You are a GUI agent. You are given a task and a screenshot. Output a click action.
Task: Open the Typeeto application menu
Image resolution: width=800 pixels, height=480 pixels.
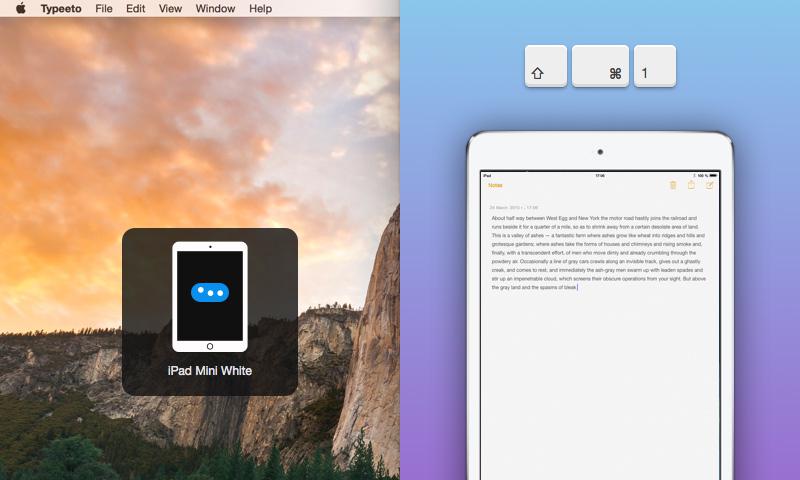(61, 9)
